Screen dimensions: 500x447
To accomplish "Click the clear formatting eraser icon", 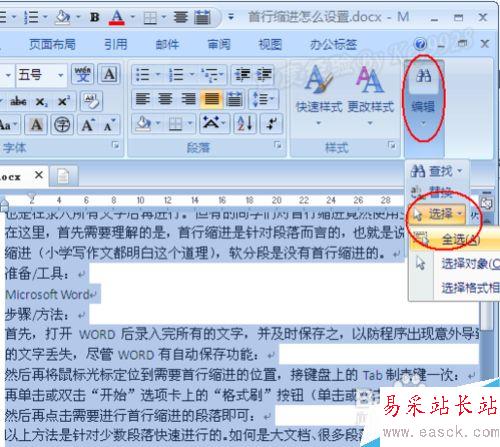I will point(91,101).
